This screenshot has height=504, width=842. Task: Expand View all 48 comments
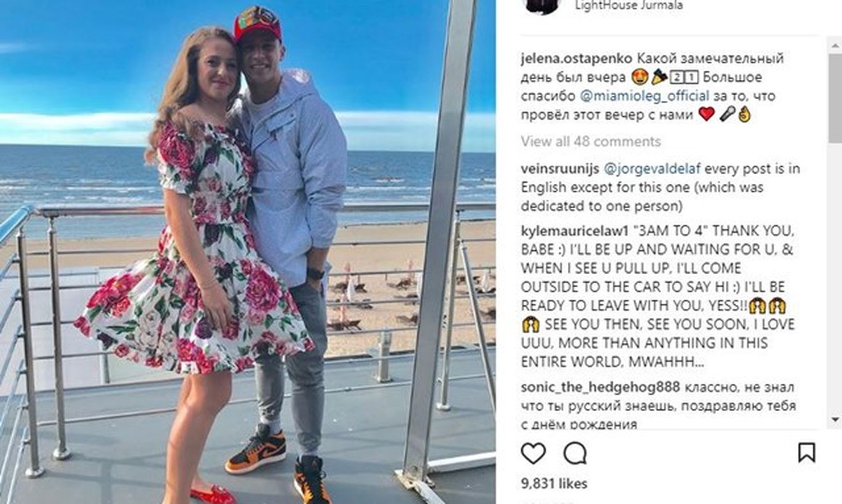591,141
